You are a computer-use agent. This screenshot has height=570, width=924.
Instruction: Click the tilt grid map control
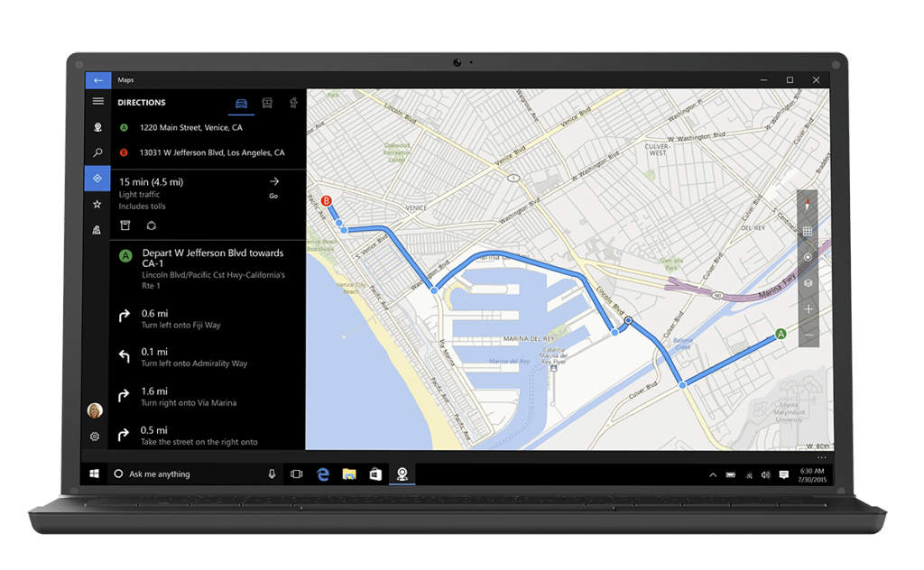[x=808, y=232]
